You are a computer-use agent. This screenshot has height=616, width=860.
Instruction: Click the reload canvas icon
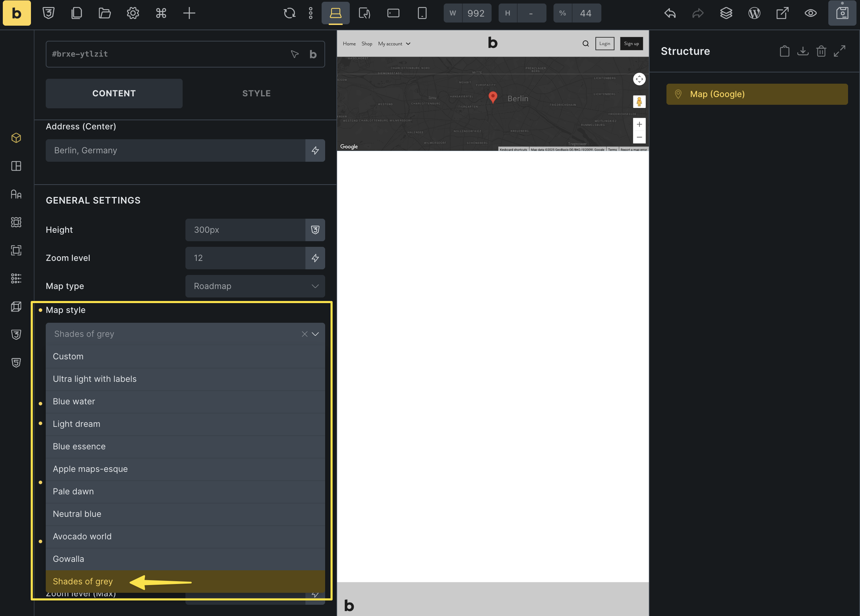(289, 13)
